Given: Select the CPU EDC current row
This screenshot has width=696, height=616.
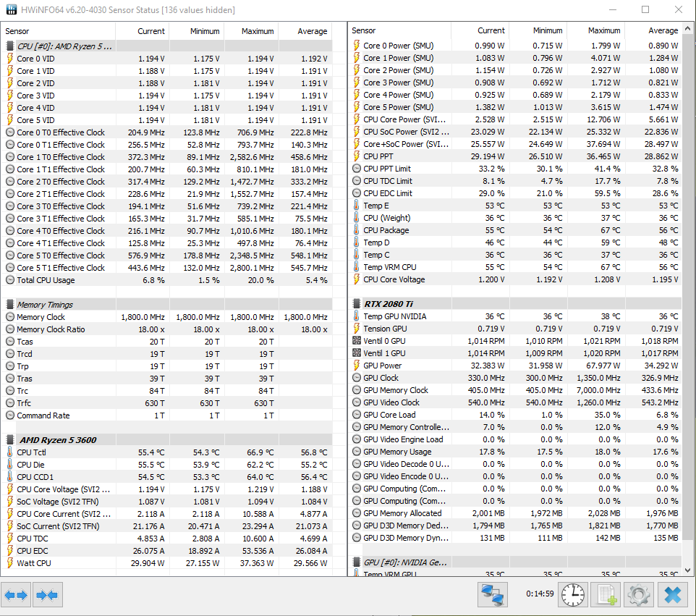Looking at the screenshot, I should (x=169, y=551).
